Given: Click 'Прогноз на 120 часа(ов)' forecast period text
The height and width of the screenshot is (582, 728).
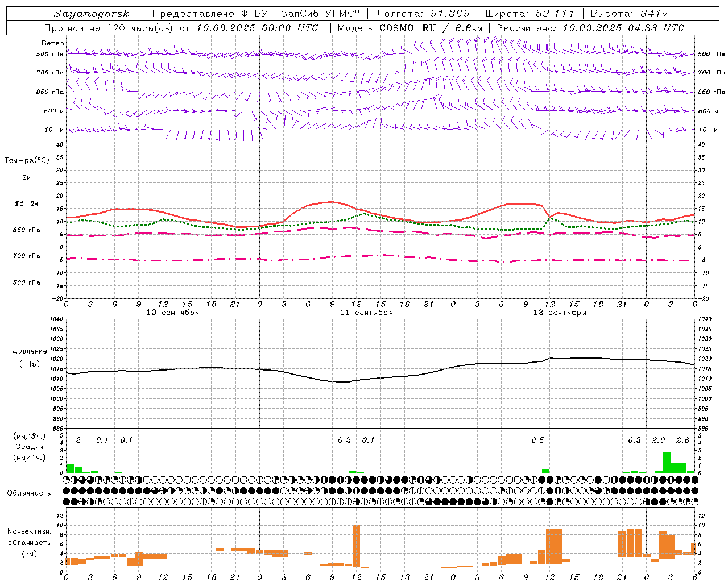Looking at the screenshot, I should pos(109,28).
